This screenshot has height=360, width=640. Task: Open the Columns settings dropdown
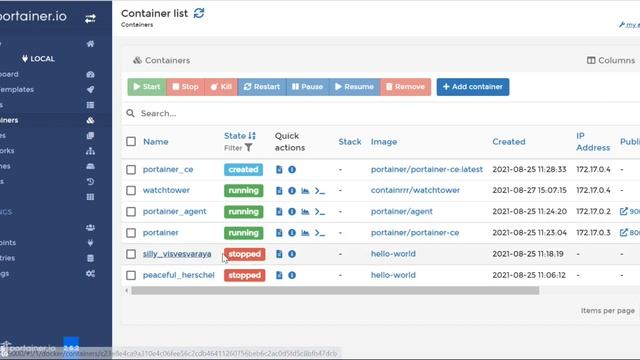tap(611, 60)
